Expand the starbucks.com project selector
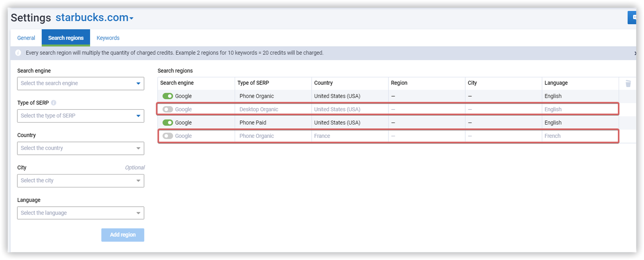Image resolution: width=644 pixels, height=260 pixels. (x=95, y=18)
